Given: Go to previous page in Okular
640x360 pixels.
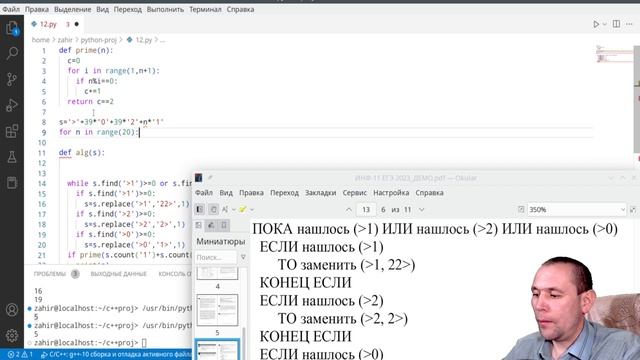Looking at the screenshot, I should 348,209.
